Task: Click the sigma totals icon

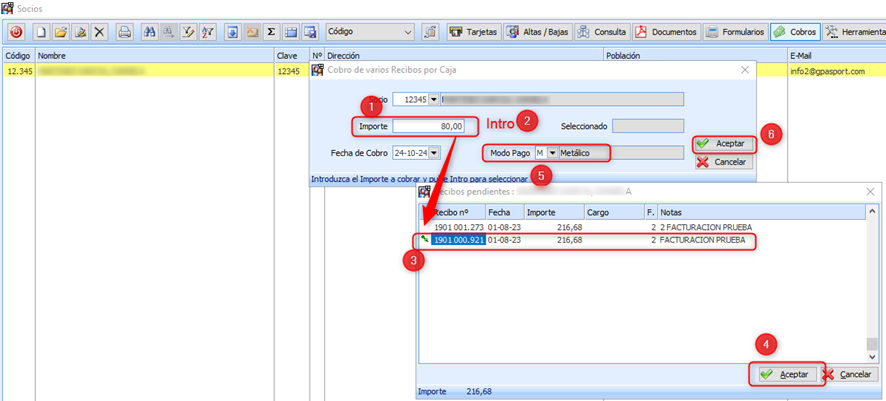Action: pyautogui.click(x=271, y=32)
